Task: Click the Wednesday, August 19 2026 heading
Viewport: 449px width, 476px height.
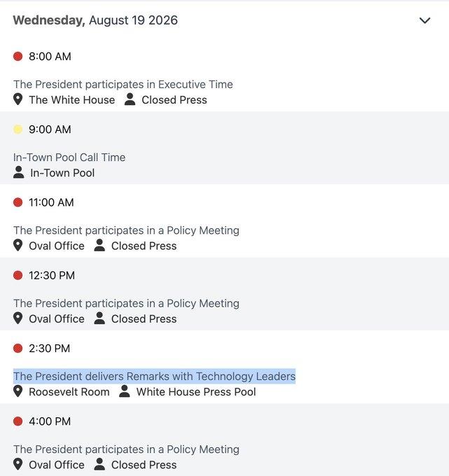Action: pyautogui.click(x=95, y=20)
